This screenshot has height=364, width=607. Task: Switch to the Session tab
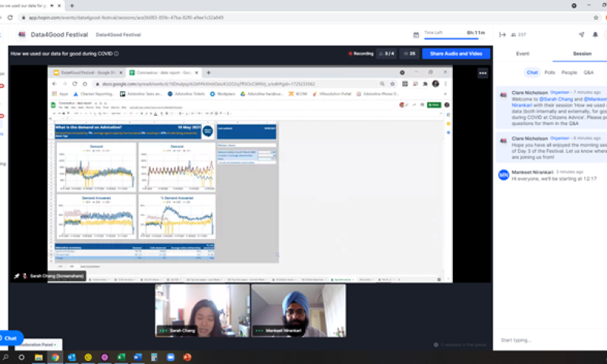[x=582, y=54]
